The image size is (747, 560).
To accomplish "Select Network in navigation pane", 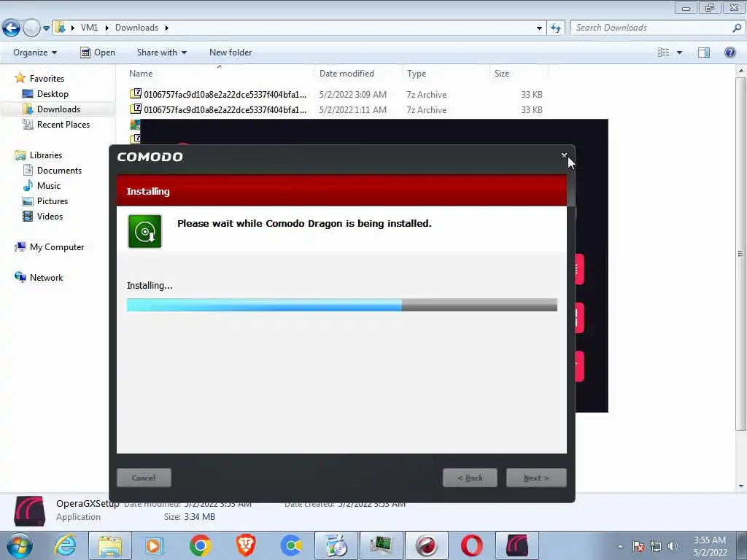I will tap(46, 277).
